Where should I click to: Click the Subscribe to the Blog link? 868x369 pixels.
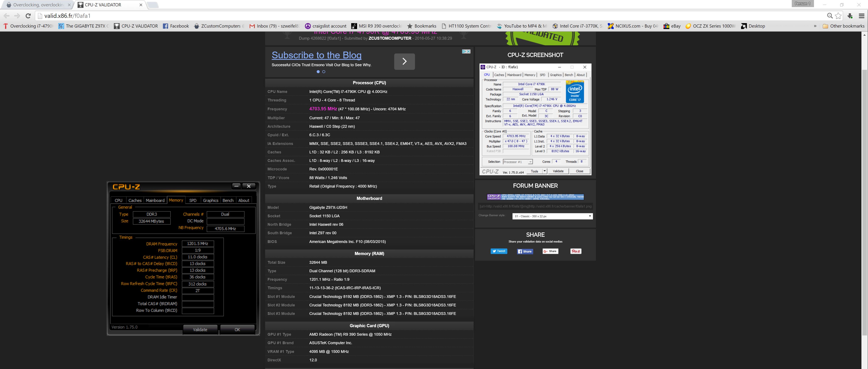point(316,55)
